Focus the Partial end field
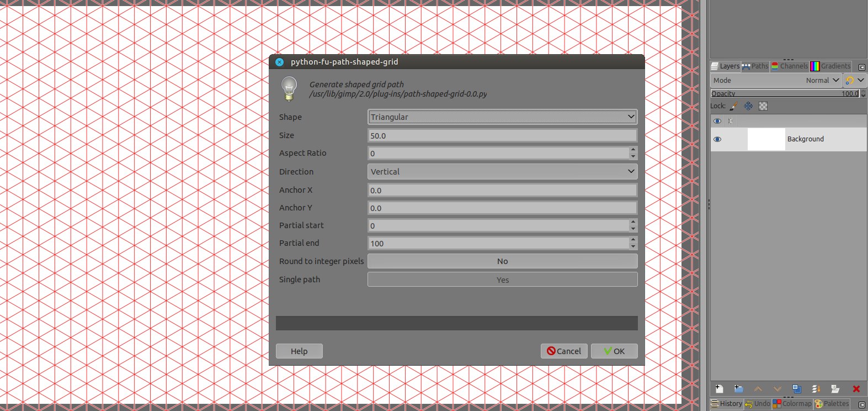 click(498, 243)
